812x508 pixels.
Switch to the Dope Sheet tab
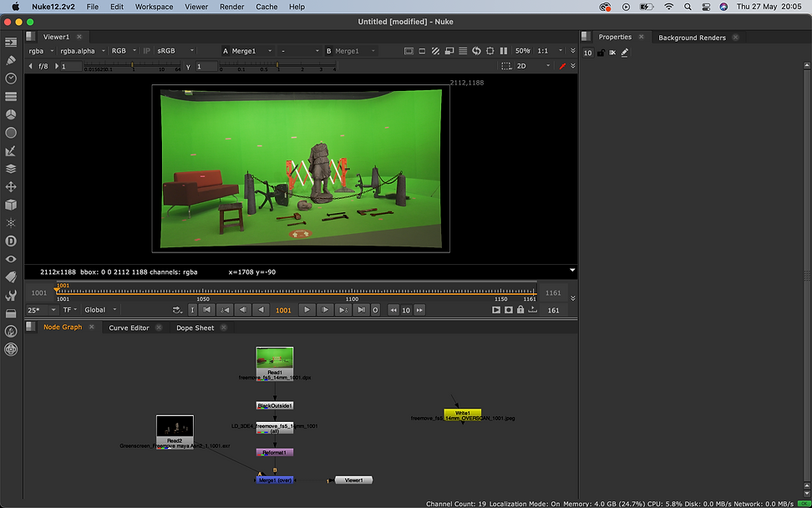click(x=195, y=328)
